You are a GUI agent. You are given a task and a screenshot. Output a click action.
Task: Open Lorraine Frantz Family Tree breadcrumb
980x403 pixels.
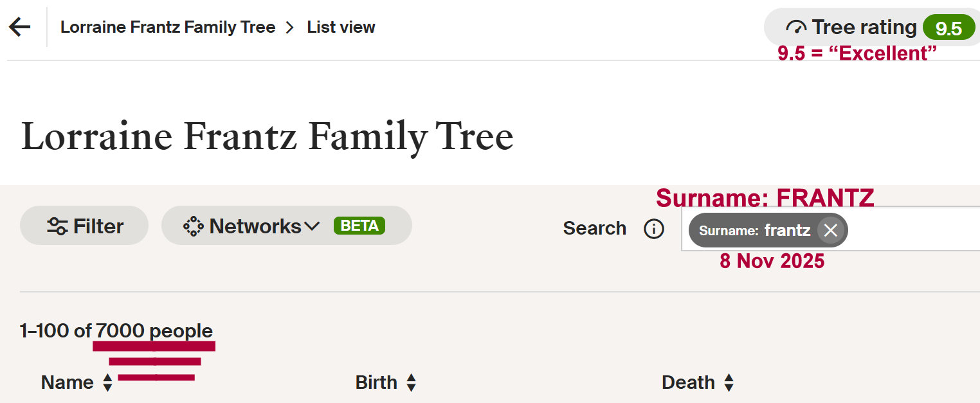[x=168, y=27]
